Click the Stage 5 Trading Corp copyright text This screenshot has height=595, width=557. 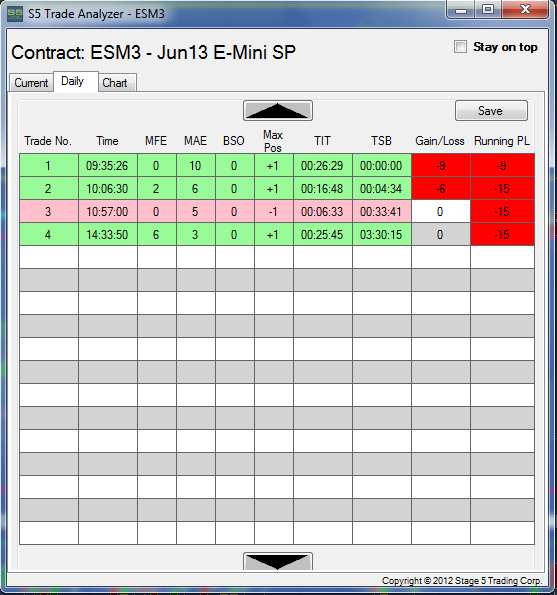click(x=462, y=581)
